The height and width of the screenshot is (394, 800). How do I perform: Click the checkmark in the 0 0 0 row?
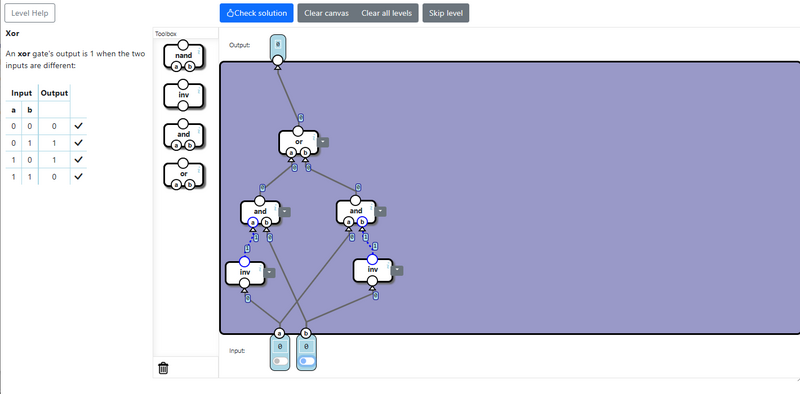78,126
